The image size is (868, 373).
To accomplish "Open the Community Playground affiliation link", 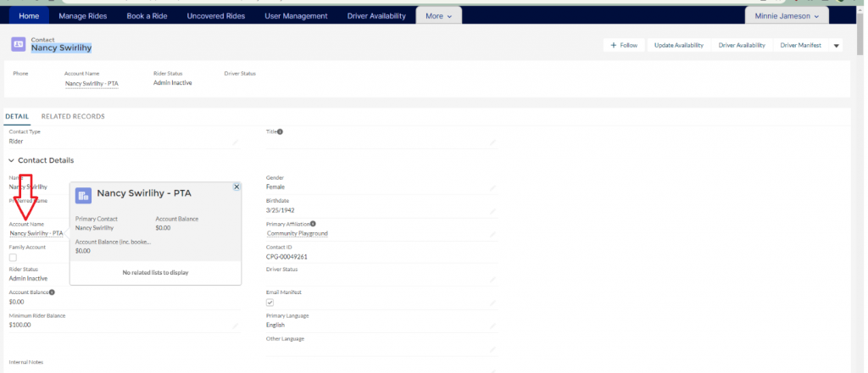I will tap(297, 233).
